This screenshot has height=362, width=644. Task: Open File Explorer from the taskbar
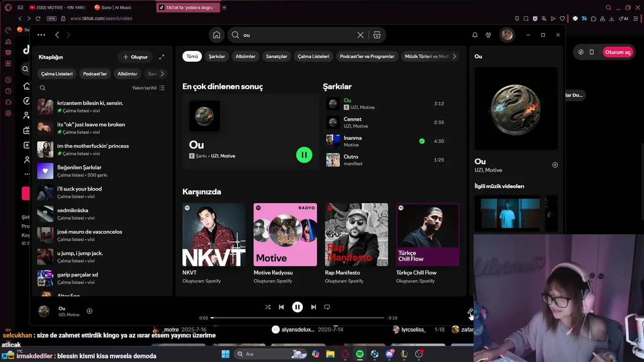pos(330,354)
